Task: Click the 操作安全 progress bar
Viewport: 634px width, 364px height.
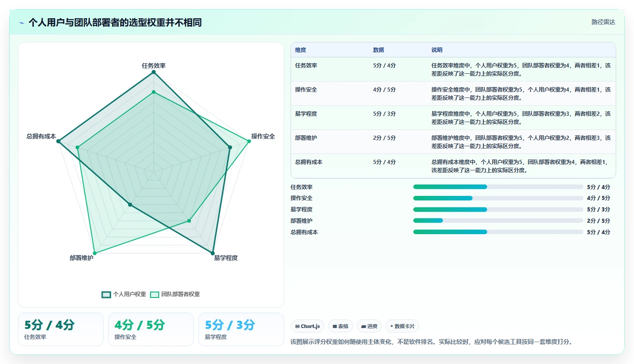Action: tap(498, 198)
